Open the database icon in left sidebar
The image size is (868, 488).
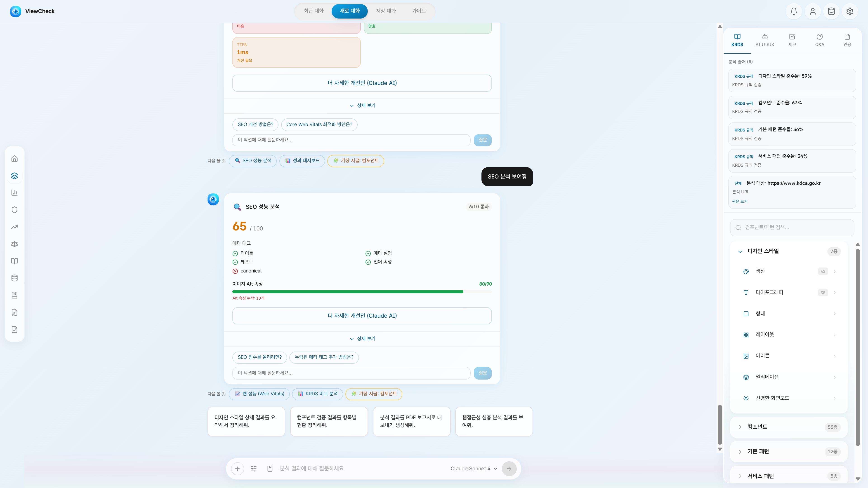tap(14, 278)
